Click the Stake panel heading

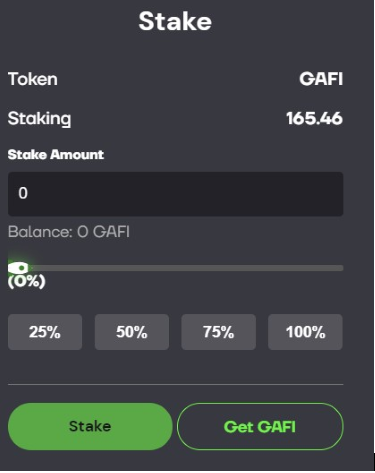point(175,21)
